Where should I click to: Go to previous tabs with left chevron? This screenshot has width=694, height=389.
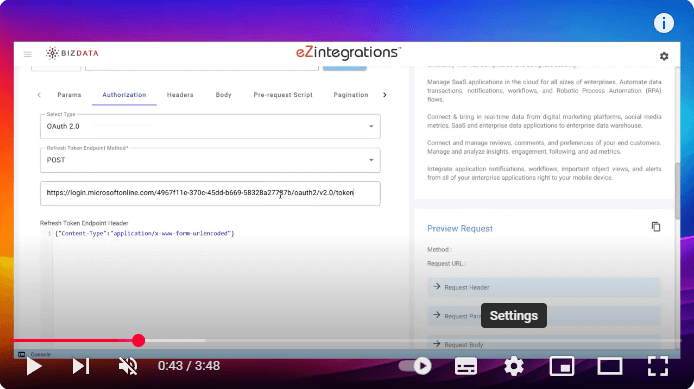[39, 95]
